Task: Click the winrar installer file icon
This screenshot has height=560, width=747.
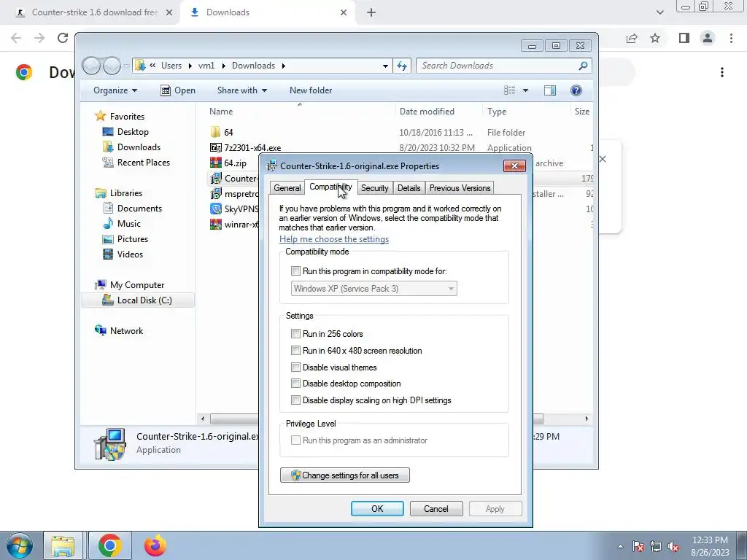Action: click(x=216, y=224)
